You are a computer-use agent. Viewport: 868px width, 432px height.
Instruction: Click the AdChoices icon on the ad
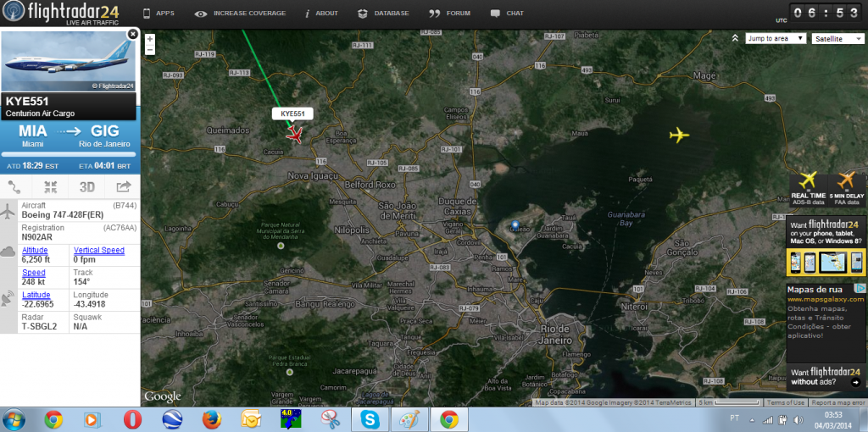click(860, 288)
